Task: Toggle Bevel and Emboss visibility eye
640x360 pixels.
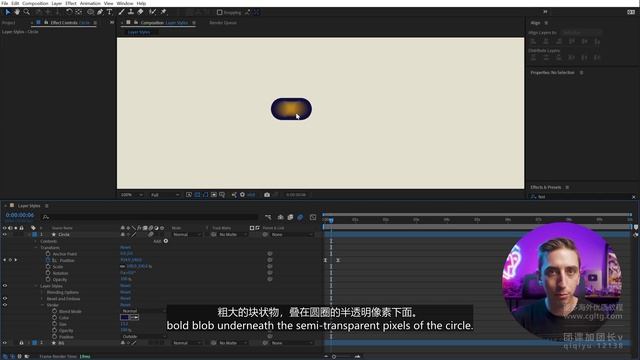Action: [4, 299]
